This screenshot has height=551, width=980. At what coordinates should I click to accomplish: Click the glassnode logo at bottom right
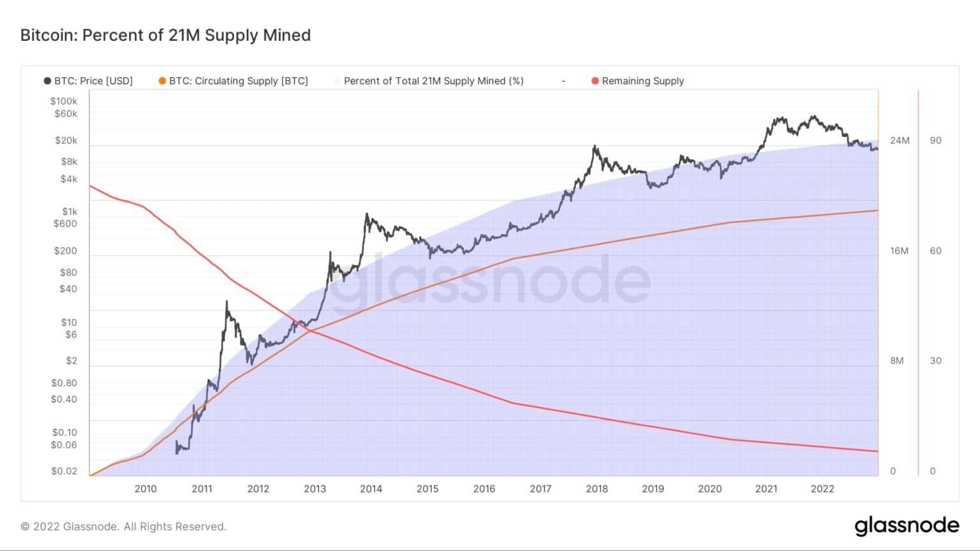pyautogui.click(x=907, y=525)
